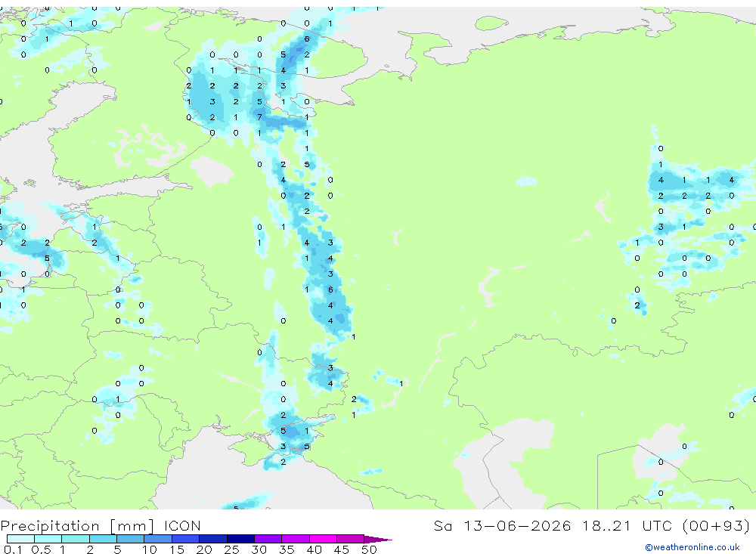Click the legend swatch between 20 and 25
Image resolution: width=756 pixels, height=554 pixels.
(212, 539)
